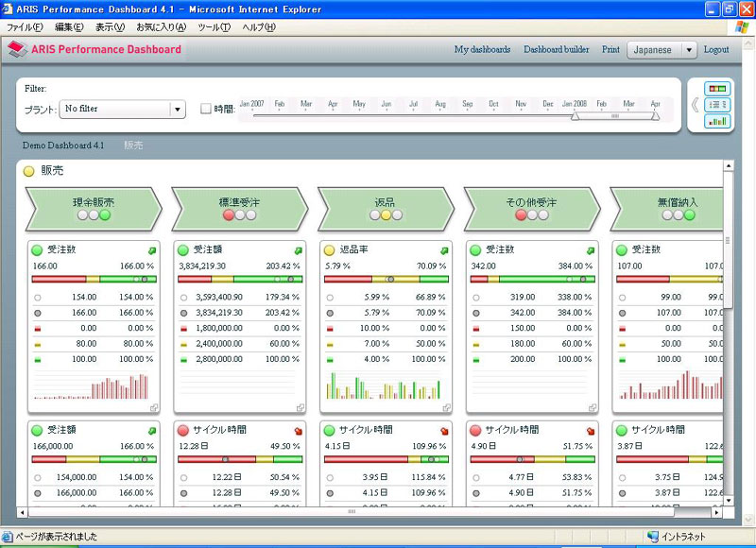Go to My dashboards
This screenshot has height=548, width=756.
482,49
